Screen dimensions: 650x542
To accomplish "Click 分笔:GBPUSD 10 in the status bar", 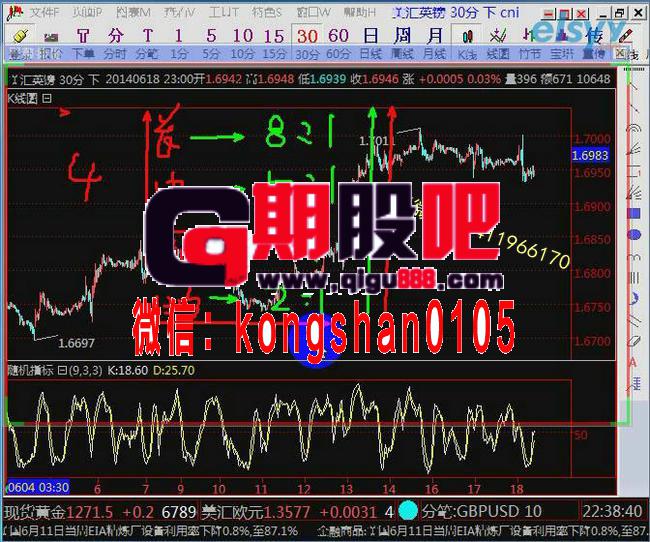I will 482,512.
